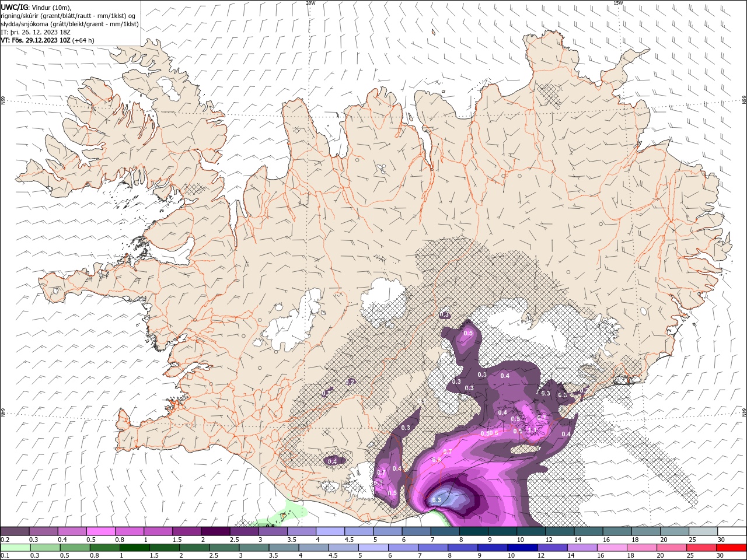The height and width of the screenshot is (560, 747).
Task: Click the lower legend swatch between 18 and 20
Action: [x=641, y=548]
